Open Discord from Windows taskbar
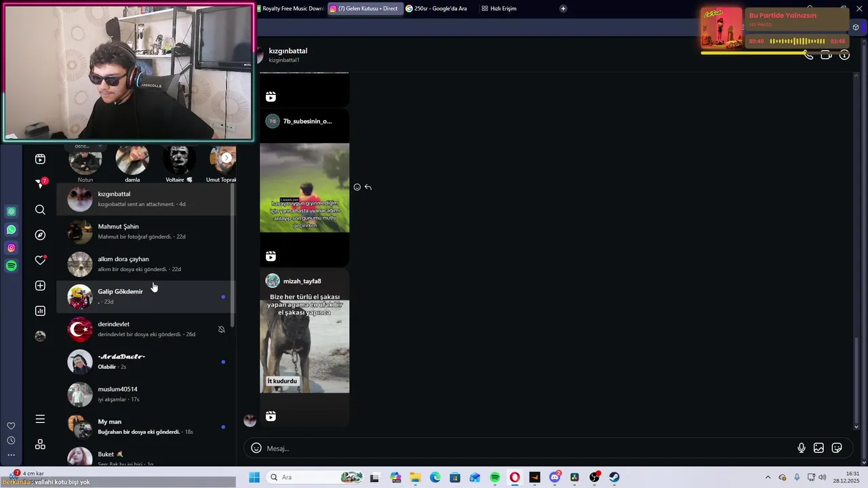 point(555,477)
